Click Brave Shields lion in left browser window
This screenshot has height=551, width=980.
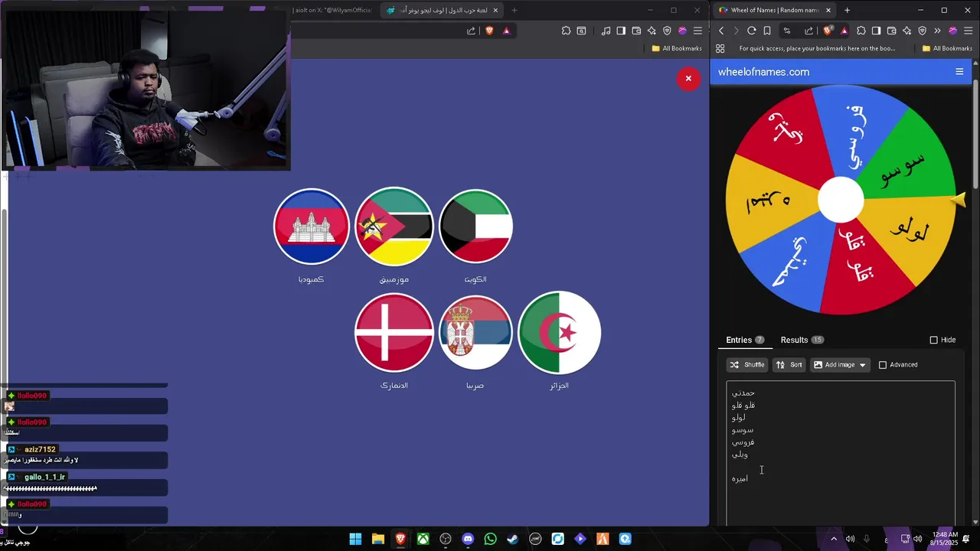tap(490, 31)
